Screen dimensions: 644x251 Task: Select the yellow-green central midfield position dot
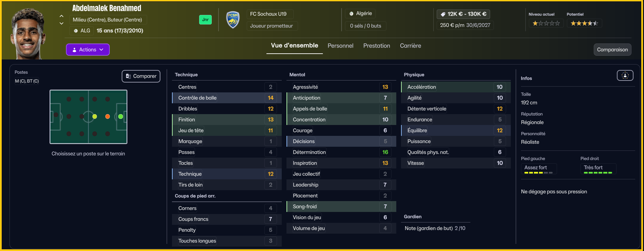click(x=94, y=116)
